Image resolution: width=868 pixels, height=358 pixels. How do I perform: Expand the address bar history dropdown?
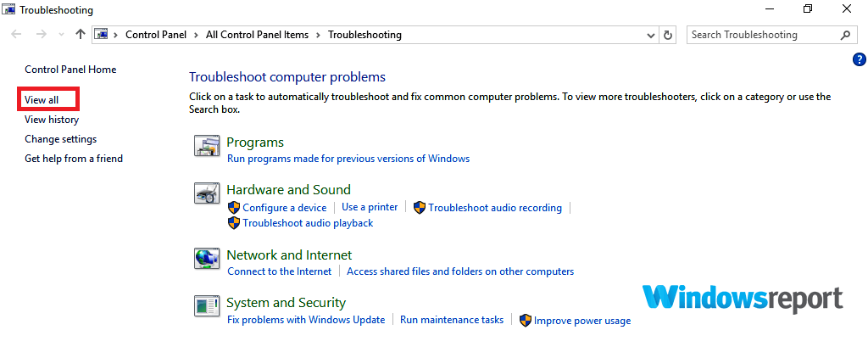651,35
